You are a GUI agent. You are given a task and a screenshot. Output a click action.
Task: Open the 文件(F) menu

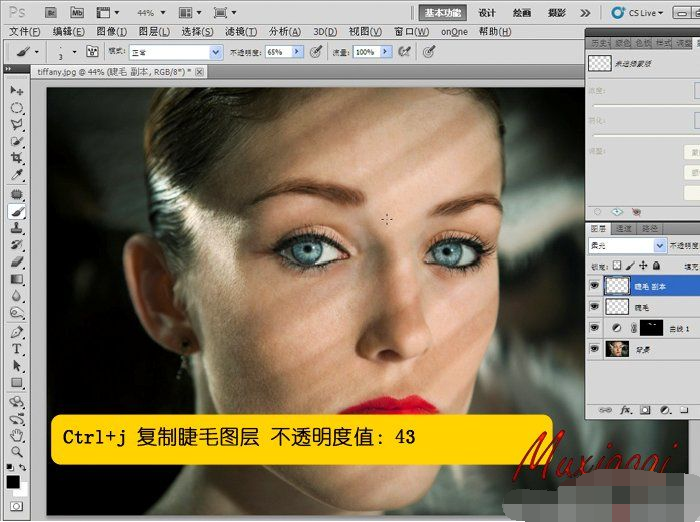tap(25, 32)
